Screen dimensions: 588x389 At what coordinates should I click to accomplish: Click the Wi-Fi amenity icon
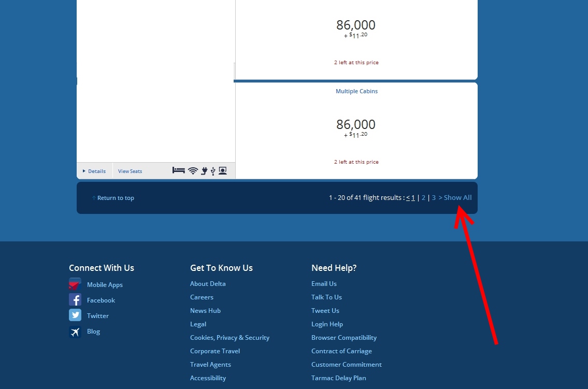pyautogui.click(x=193, y=170)
